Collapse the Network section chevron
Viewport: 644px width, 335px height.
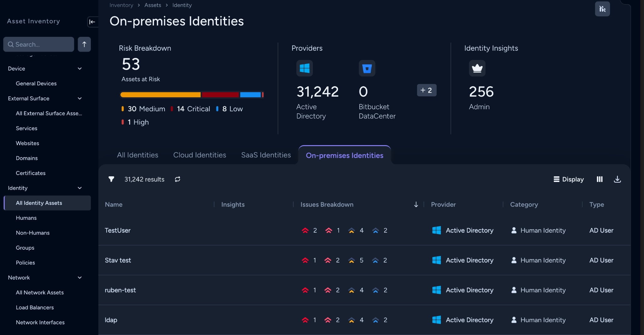pos(80,278)
